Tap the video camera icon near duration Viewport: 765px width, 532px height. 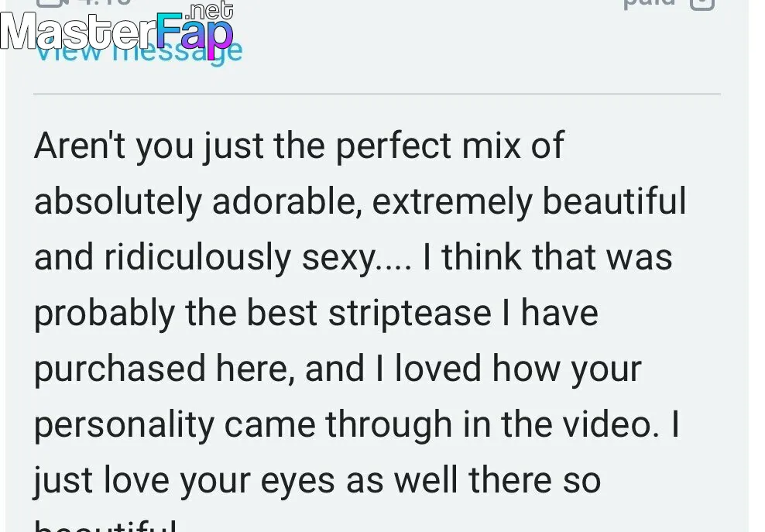pos(50,3)
